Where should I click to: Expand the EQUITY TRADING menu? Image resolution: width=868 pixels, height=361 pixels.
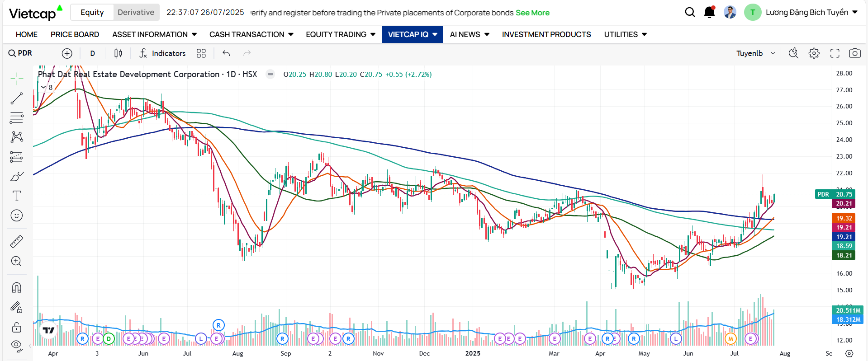[x=340, y=34]
